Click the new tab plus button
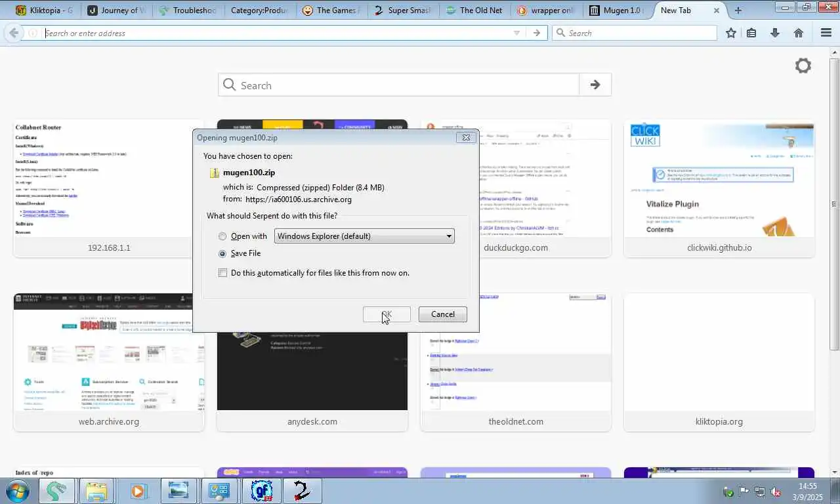The image size is (840, 504). click(x=738, y=10)
